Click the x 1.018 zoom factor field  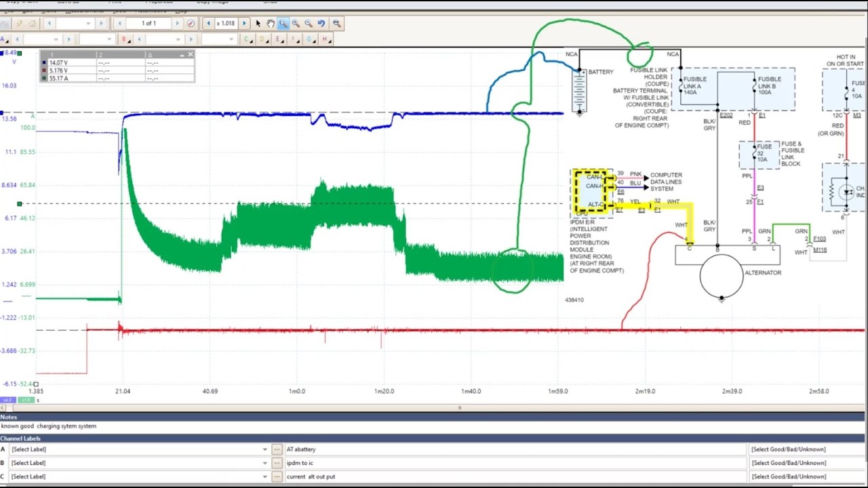[x=226, y=23]
